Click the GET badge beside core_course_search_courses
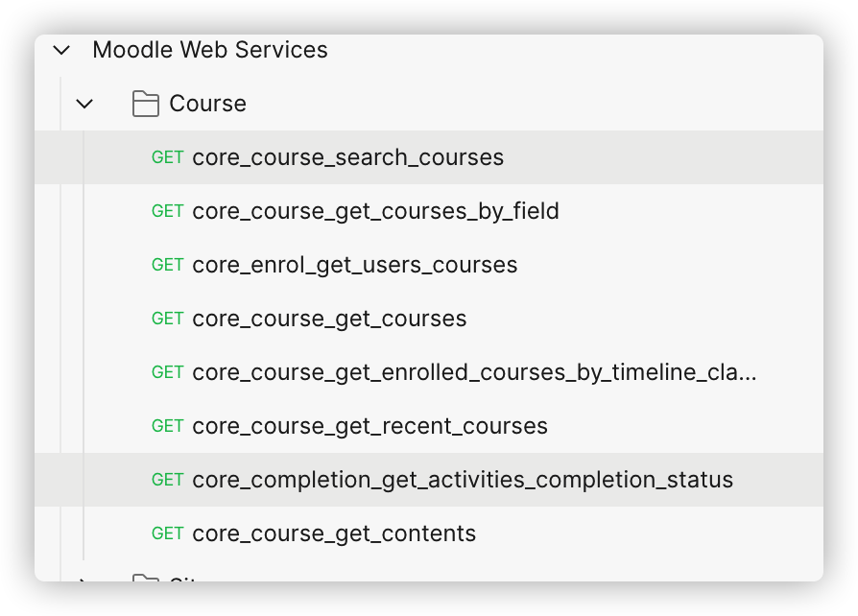This screenshot has width=858, height=616. pyautogui.click(x=167, y=157)
